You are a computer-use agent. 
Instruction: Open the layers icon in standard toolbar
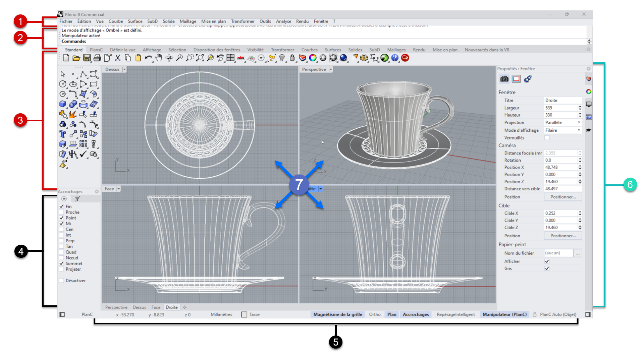(302, 58)
